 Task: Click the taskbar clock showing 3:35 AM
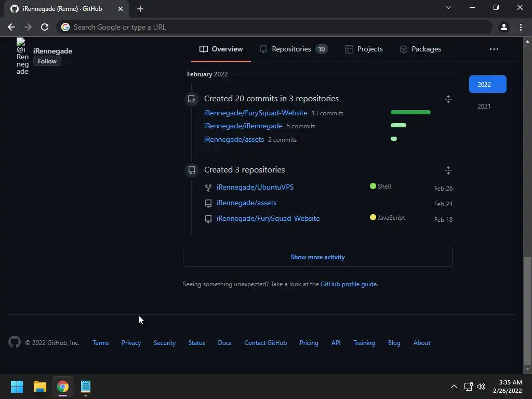click(507, 387)
